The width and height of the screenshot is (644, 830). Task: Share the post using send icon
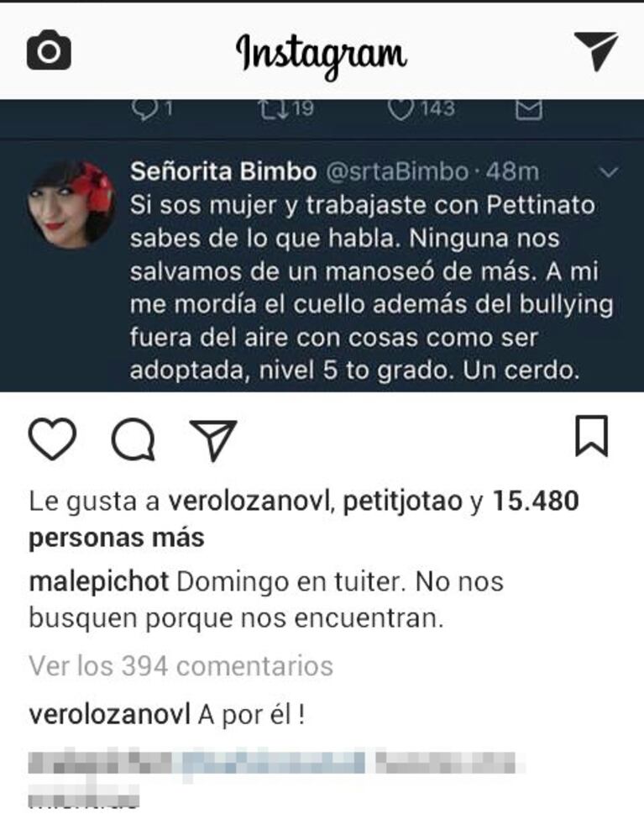point(213,440)
